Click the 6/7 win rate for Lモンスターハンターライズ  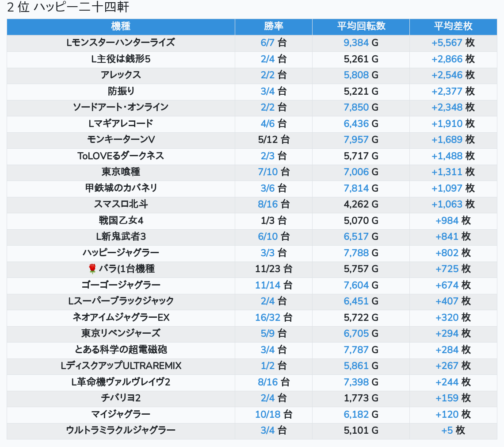click(x=268, y=43)
